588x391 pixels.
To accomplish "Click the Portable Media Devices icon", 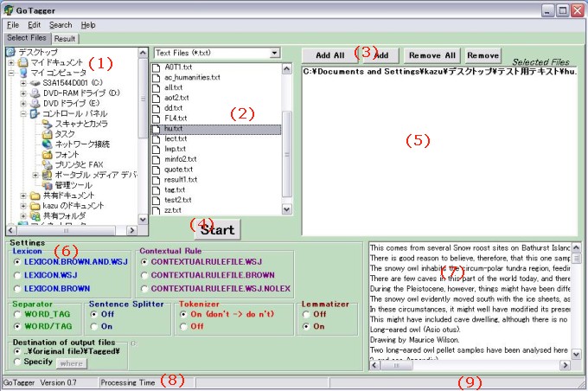I will (x=48, y=175).
